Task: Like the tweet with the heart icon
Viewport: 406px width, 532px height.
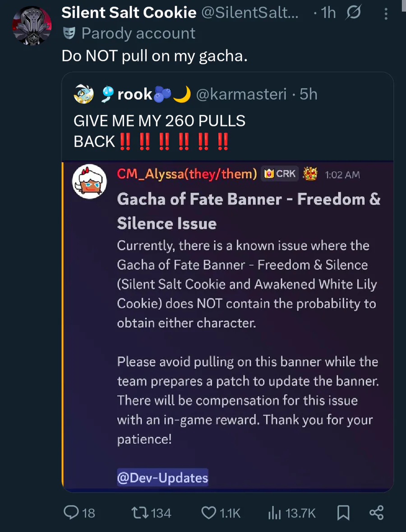Action: (x=208, y=513)
